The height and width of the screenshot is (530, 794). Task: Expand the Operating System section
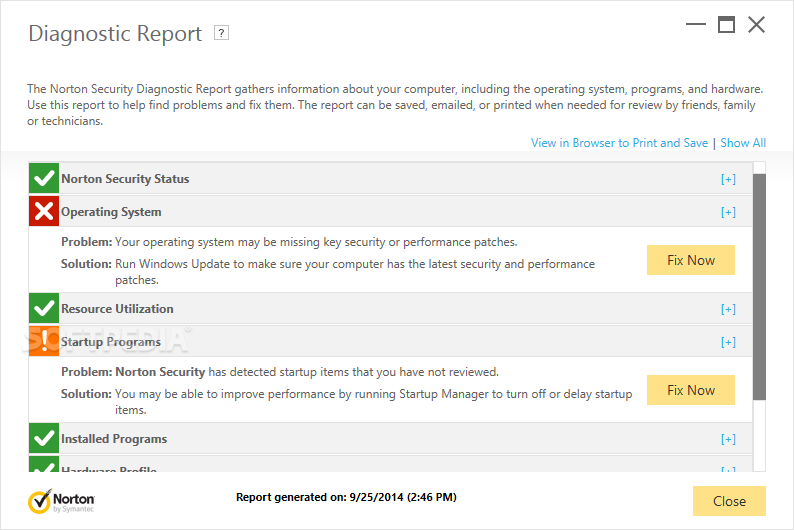pos(728,212)
